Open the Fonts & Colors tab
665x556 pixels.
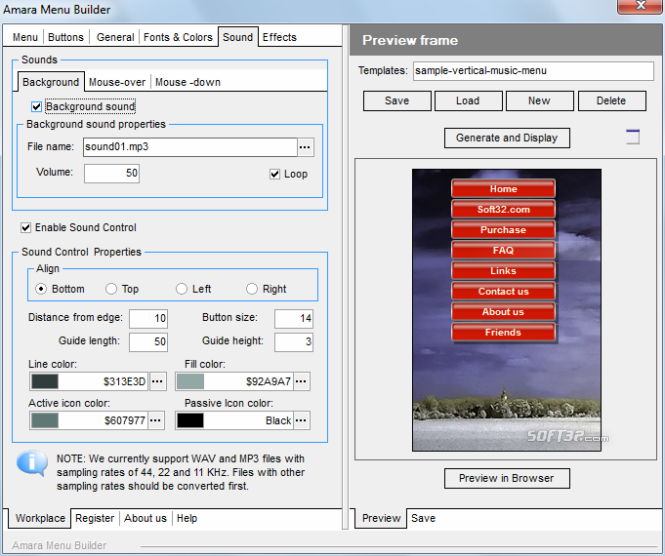pyautogui.click(x=178, y=37)
